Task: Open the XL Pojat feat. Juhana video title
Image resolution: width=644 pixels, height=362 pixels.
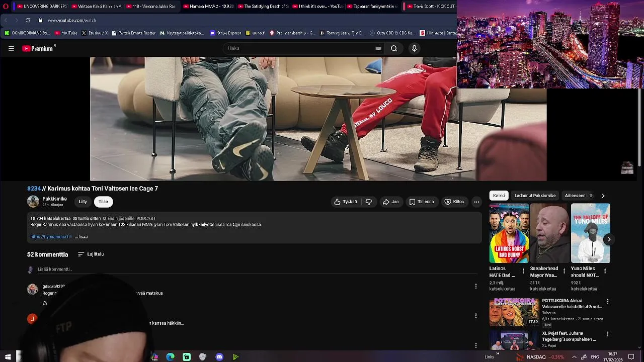Action: 569,336
